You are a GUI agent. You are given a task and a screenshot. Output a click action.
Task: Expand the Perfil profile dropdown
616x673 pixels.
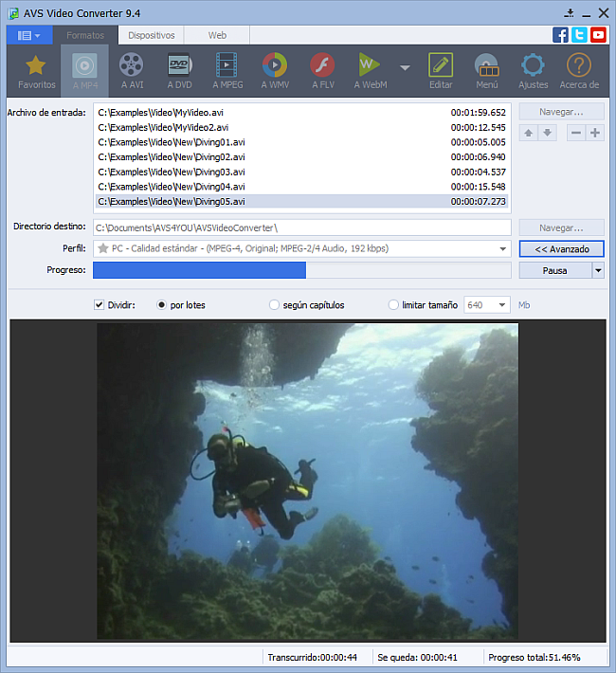coord(503,248)
